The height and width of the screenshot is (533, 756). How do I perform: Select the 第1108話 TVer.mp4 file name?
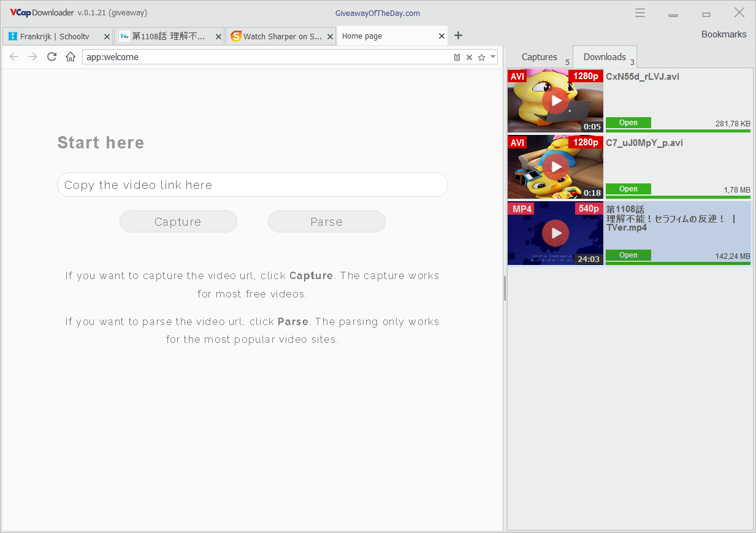671,218
